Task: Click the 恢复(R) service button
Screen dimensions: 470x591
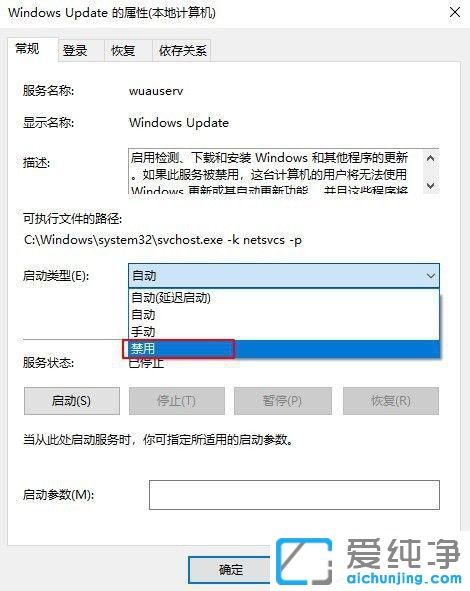Action: coord(391,401)
